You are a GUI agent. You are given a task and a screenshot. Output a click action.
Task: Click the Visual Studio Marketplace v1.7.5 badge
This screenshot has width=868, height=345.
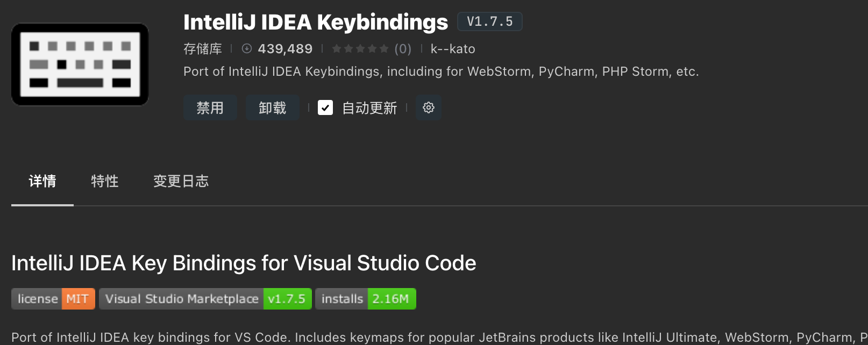[x=205, y=299]
